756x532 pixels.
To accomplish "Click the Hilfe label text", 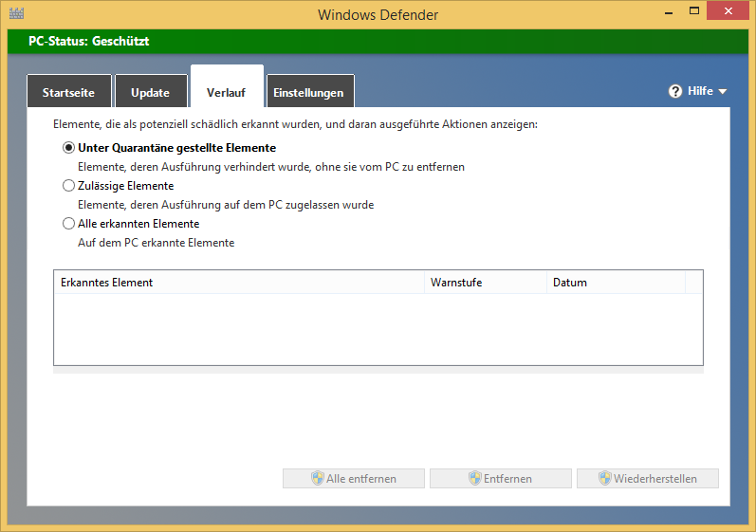I will click(700, 91).
